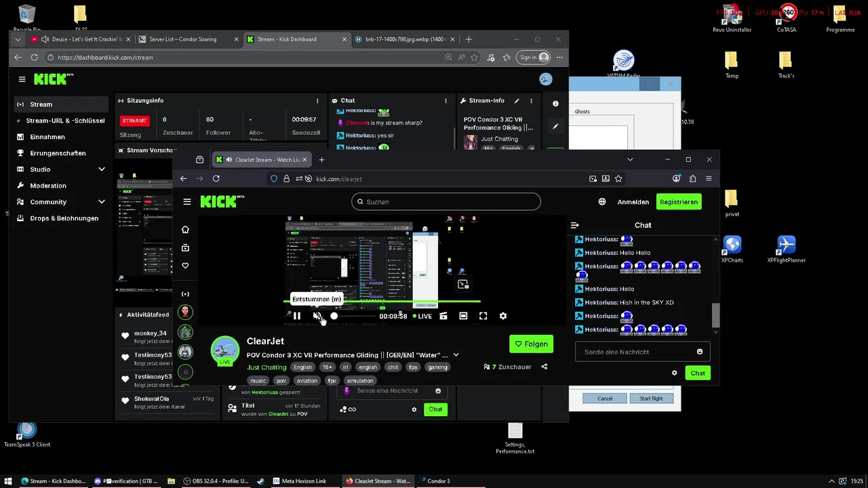Enter fullscreen in the Kick video player

pyautogui.click(x=483, y=316)
